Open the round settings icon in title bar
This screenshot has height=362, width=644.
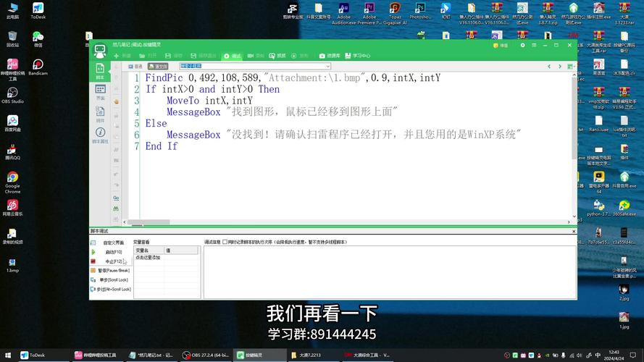(522, 45)
